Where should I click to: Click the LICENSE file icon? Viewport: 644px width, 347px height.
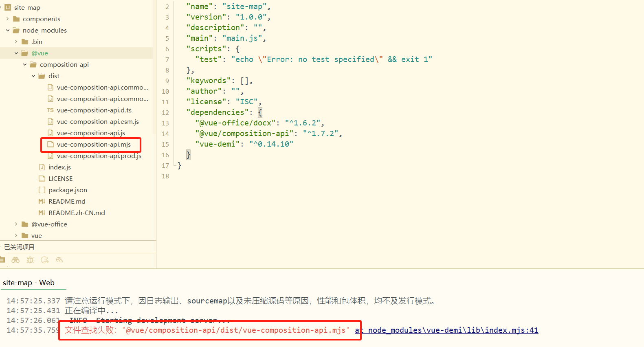(x=42, y=178)
